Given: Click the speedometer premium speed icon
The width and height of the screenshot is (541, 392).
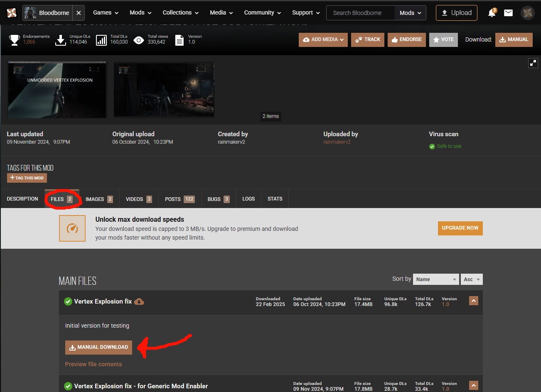Looking at the screenshot, I should (x=72, y=228).
